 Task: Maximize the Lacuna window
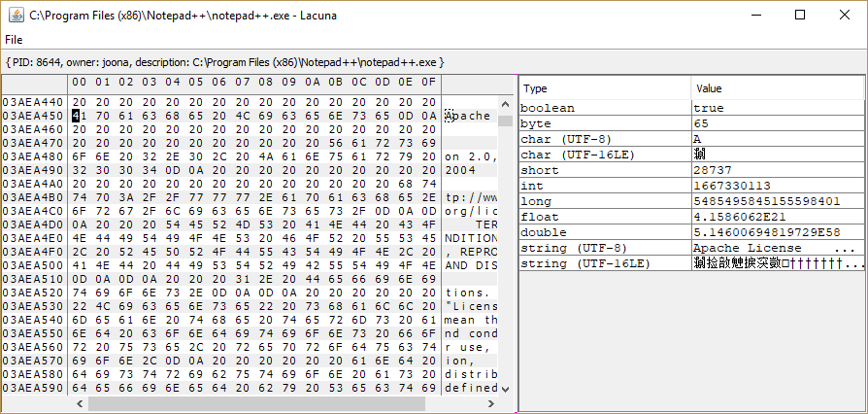click(x=800, y=15)
